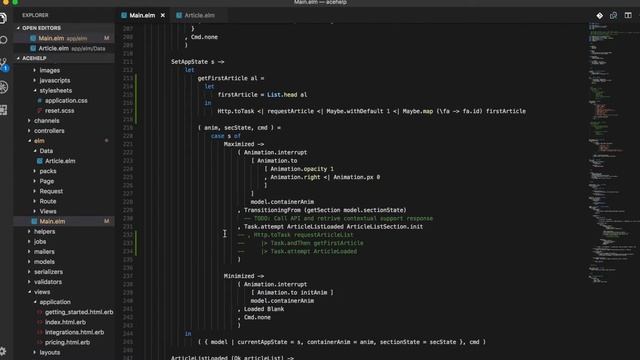Viewport: 640px width, 360px height.
Task: Open reset.scss file
Action: tap(60, 111)
